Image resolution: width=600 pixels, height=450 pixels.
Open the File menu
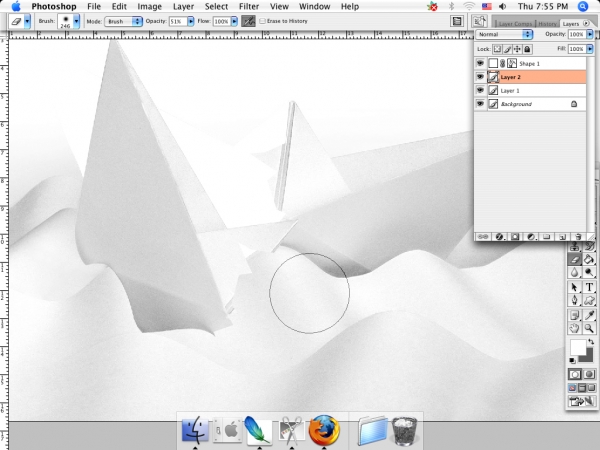(x=94, y=7)
